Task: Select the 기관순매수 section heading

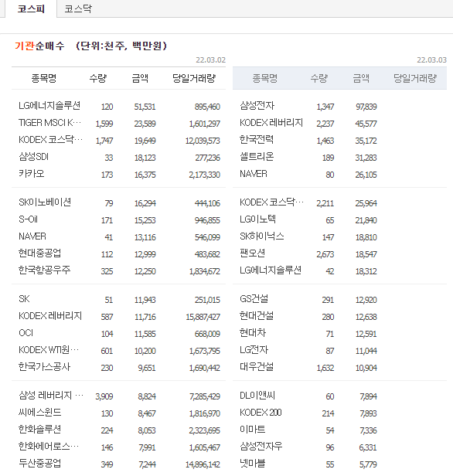Action: pyautogui.click(x=39, y=46)
